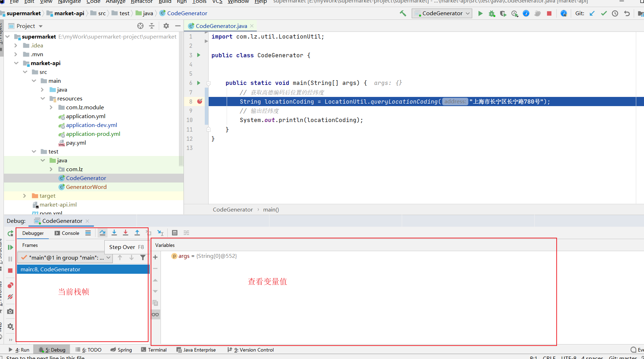Stop debugging with red square in sidebar
644x359 pixels.
[10, 271]
